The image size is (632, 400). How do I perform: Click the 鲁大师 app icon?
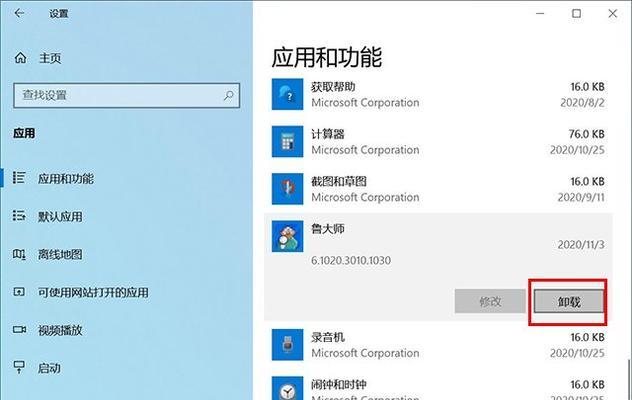[x=287, y=236]
